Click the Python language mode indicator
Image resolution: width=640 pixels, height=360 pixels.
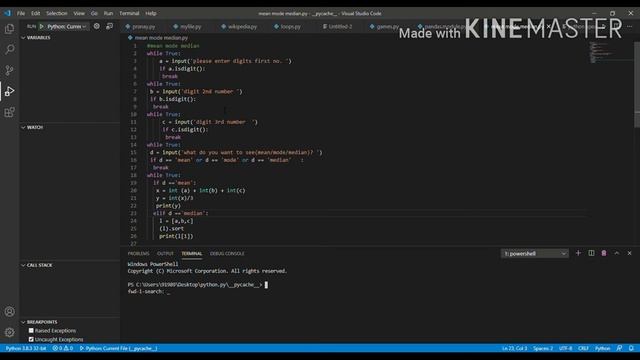click(602, 348)
